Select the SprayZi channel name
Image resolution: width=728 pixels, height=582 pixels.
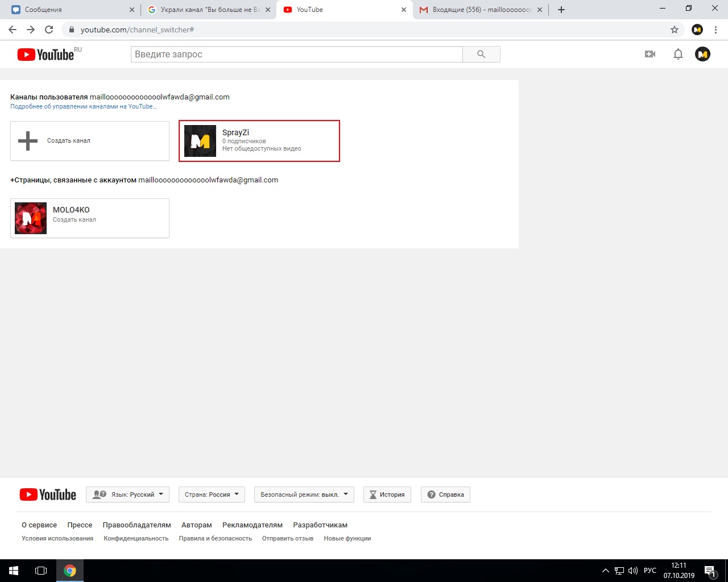235,132
